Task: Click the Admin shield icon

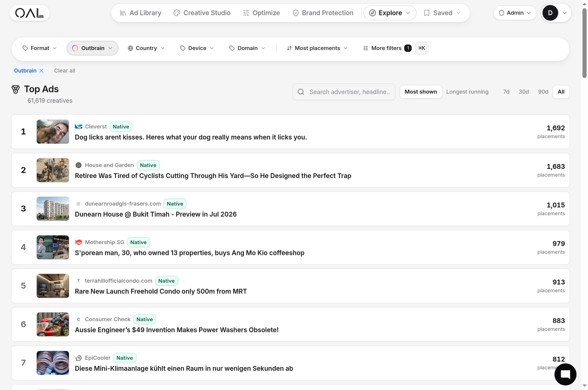Action: tap(501, 13)
